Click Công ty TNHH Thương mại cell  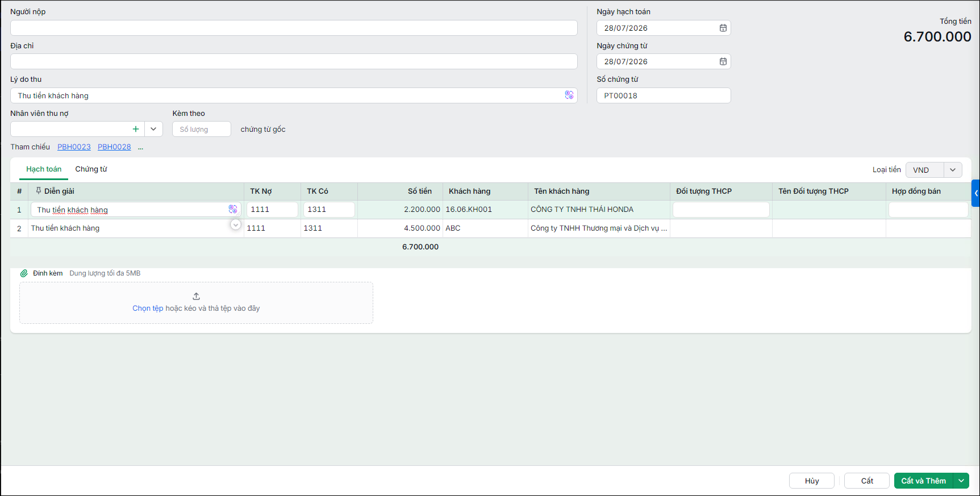tap(599, 228)
